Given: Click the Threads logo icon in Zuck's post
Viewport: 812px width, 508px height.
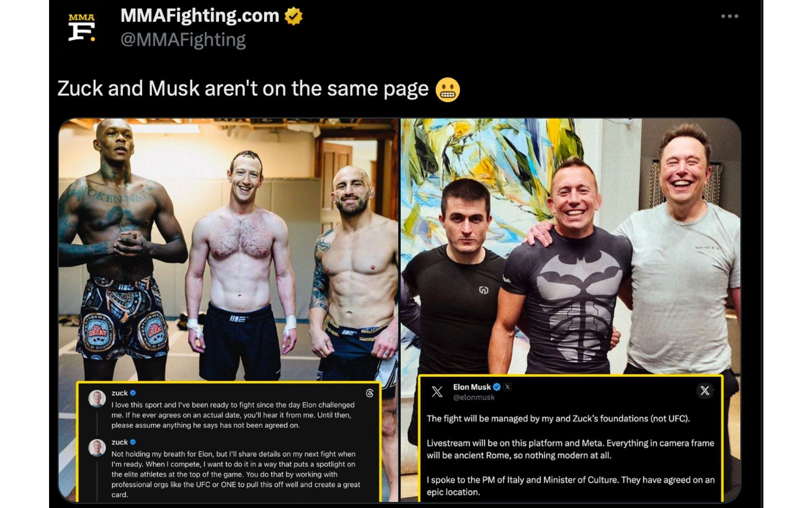Looking at the screenshot, I should point(370,393).
